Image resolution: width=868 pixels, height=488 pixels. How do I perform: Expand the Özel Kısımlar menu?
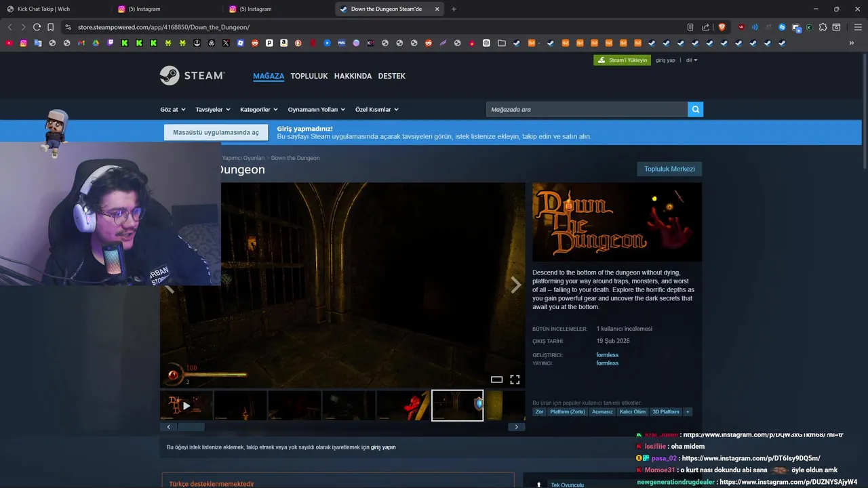point(377,109)
